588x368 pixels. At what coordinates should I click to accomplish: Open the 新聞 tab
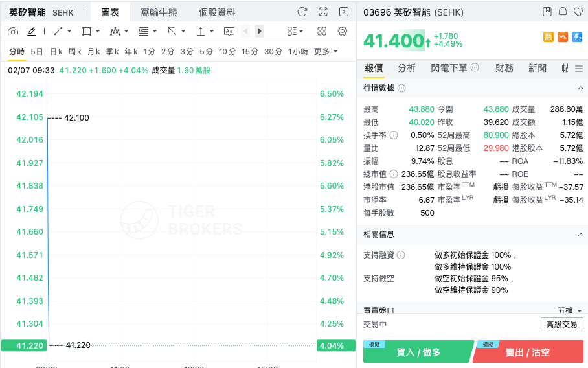pyautogui.click(x=537, y=68)
